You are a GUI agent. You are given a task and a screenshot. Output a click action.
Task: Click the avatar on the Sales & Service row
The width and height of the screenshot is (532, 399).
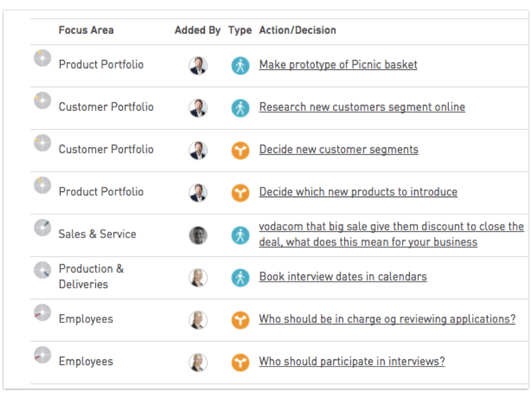click(x=198, y=235)
